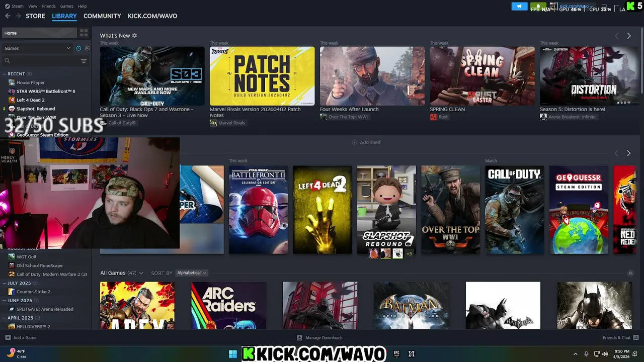This screenshot has width=644, height=362.
Task: Open ARC Raiders game cover
Action: (x=228, y=306)
